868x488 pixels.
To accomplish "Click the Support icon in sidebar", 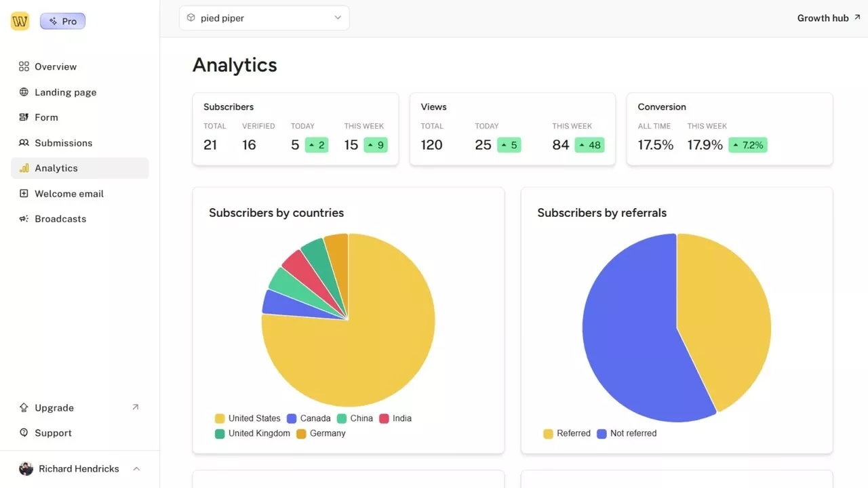I will [x=24, y=433].
